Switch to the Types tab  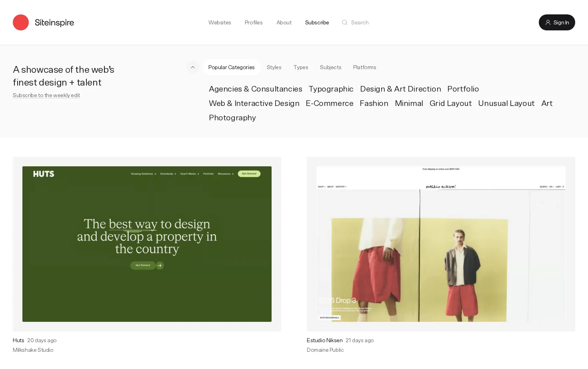[x=301, y=67]
